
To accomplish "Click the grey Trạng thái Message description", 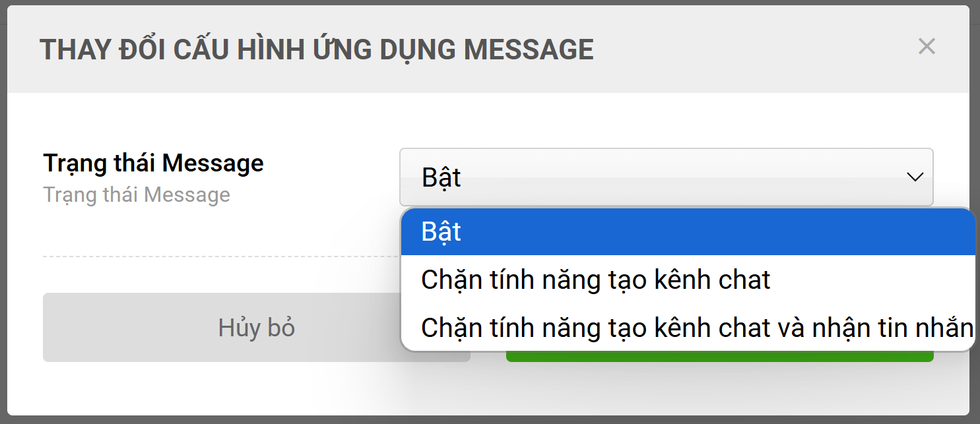I will pyautogui.click(x=137, y=195).
